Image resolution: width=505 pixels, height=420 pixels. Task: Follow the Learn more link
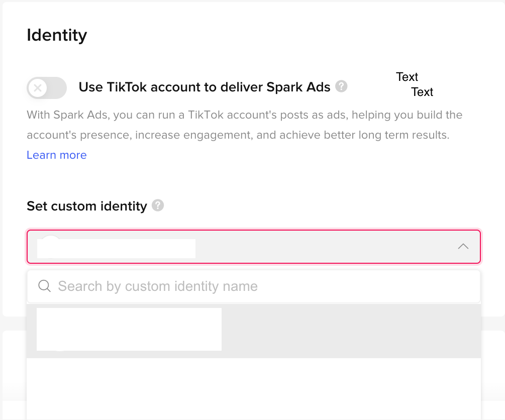tap(57, 155)
